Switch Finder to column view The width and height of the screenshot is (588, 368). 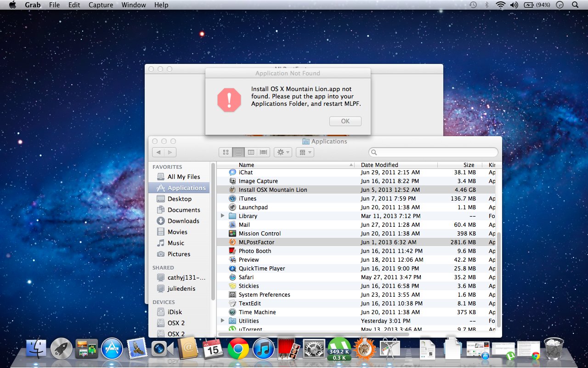(251, 152)
